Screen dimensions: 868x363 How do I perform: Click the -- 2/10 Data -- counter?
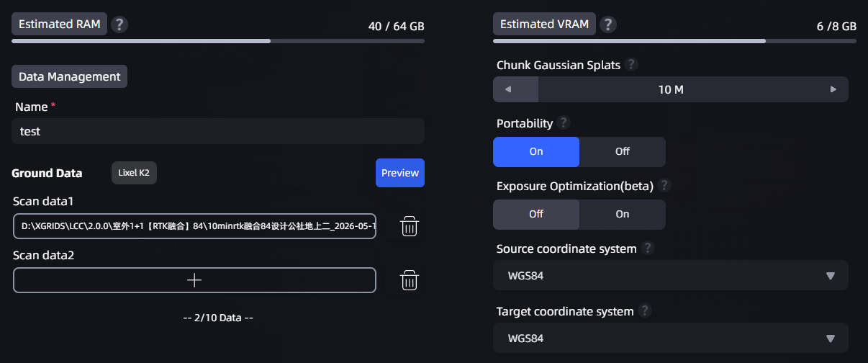pos(218,318)
